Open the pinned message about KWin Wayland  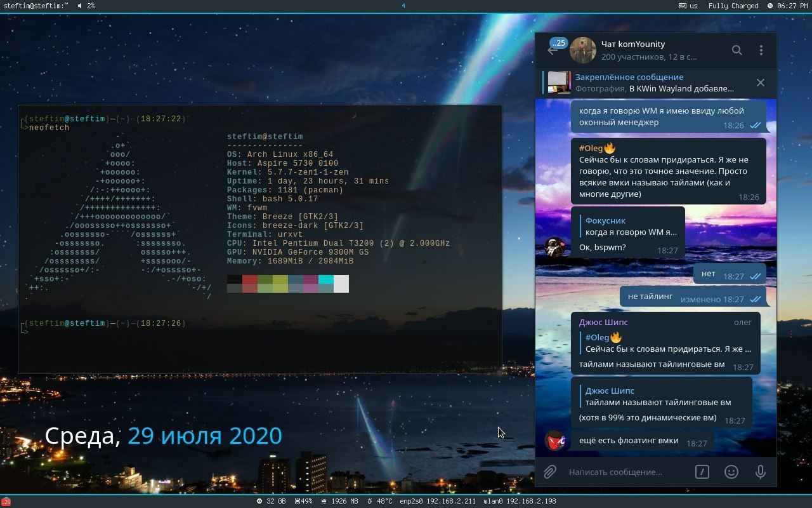(655, 83)
